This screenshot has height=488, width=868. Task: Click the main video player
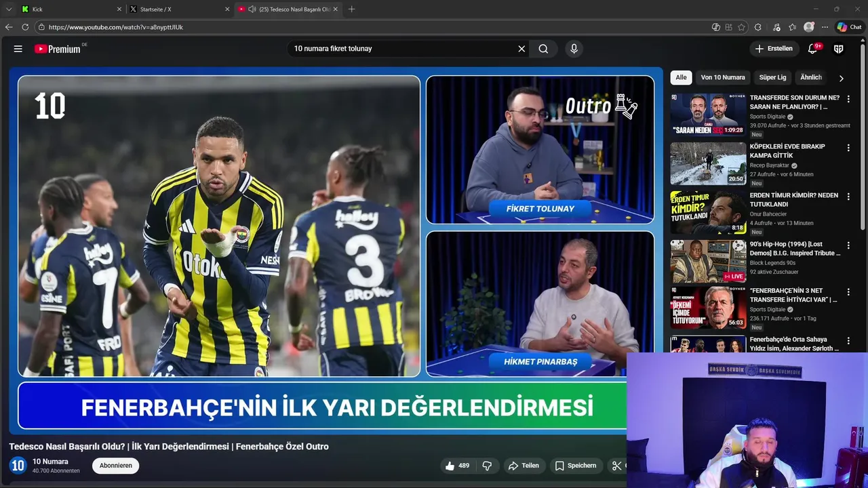pos(336,252)
